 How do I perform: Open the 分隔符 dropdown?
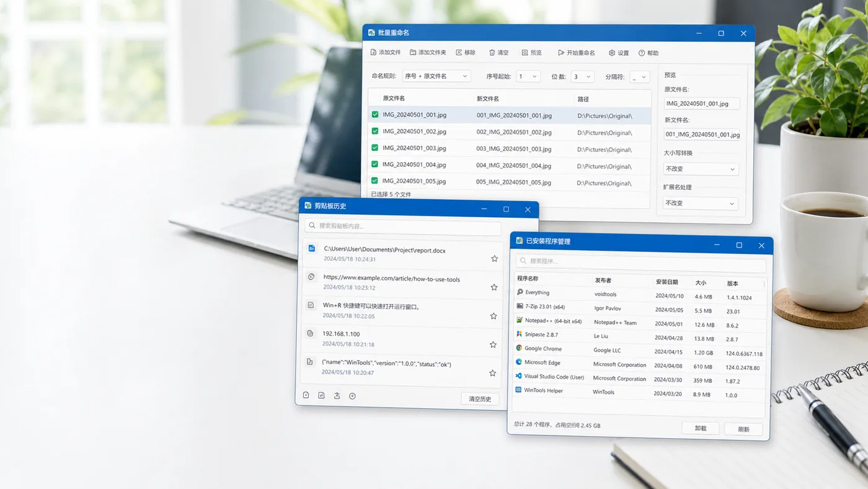pos(639,78)
